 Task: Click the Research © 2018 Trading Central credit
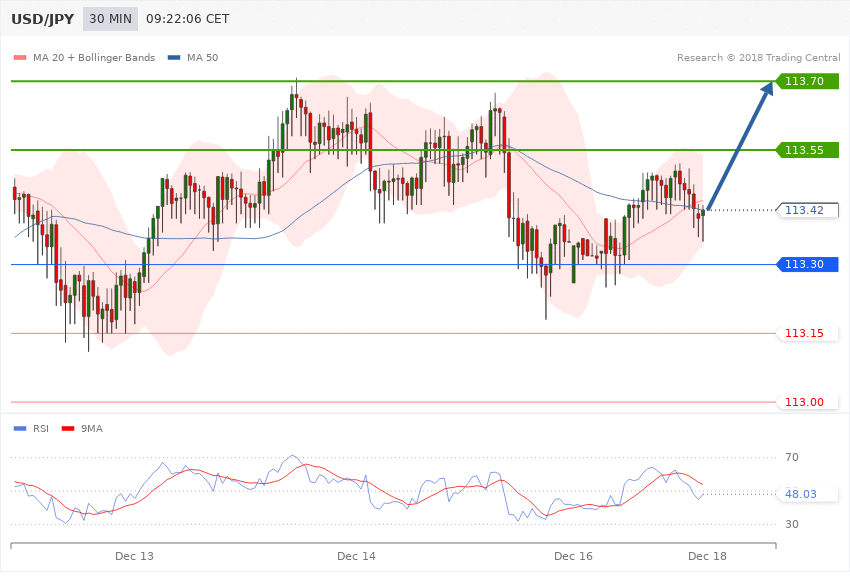pos(758,57)
